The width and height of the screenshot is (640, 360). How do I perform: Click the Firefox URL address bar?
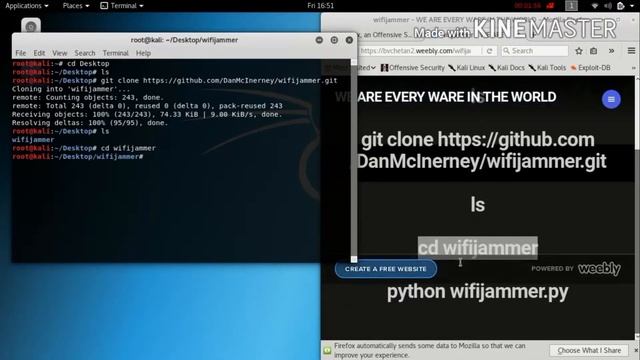click(x=420, y=51)
